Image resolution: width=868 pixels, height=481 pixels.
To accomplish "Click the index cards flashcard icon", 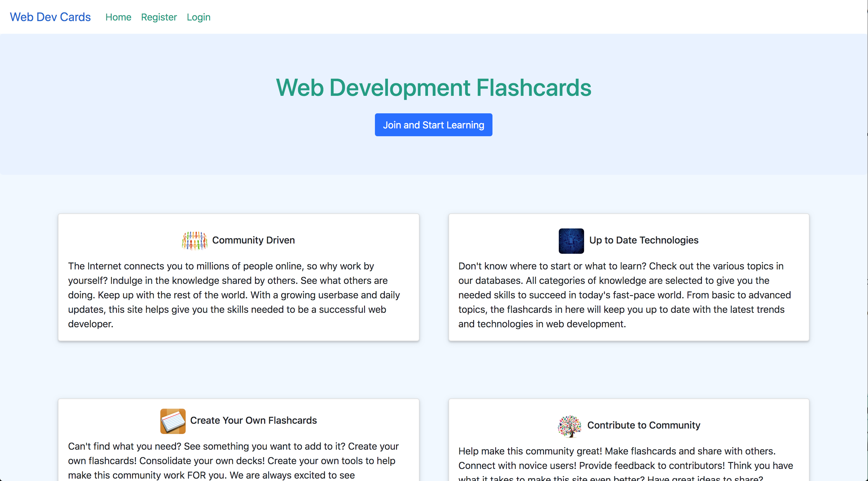I will coord(172,421).
